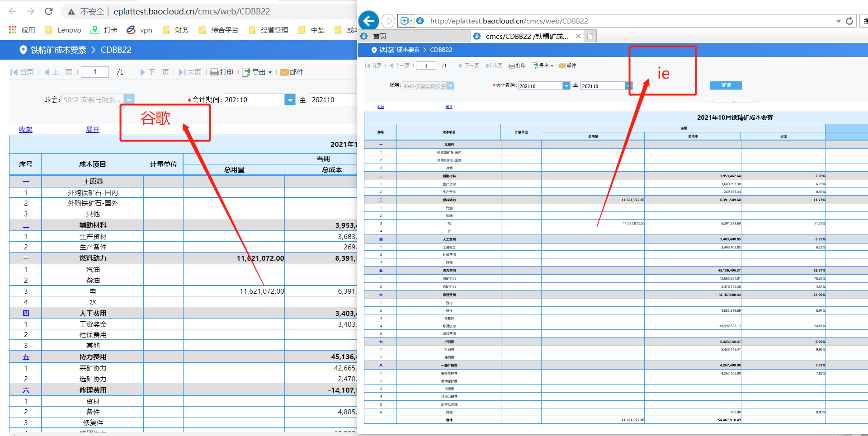This screenshot has width=868, height=436.
Task: Open a new tab in IE
Action: (590, 36)
